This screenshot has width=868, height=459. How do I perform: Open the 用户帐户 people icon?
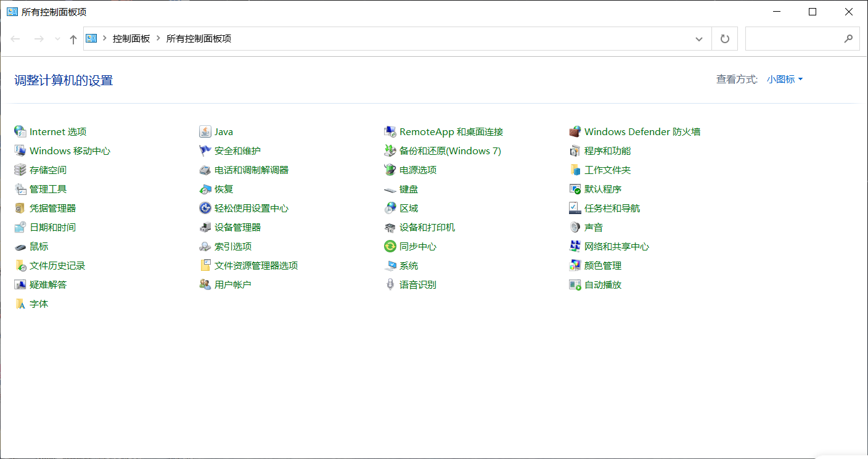click(x=205, y=284)
